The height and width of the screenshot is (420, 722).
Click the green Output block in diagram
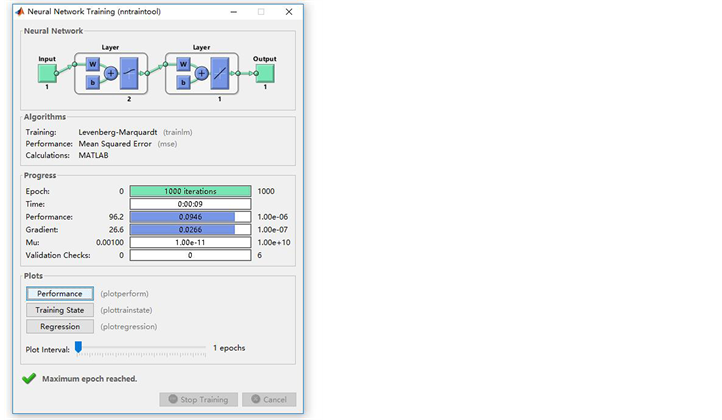pos(265,73)
